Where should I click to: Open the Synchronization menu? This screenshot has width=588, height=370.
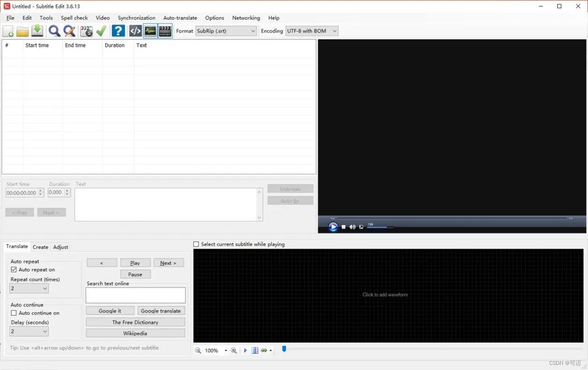tap(137, 18)
